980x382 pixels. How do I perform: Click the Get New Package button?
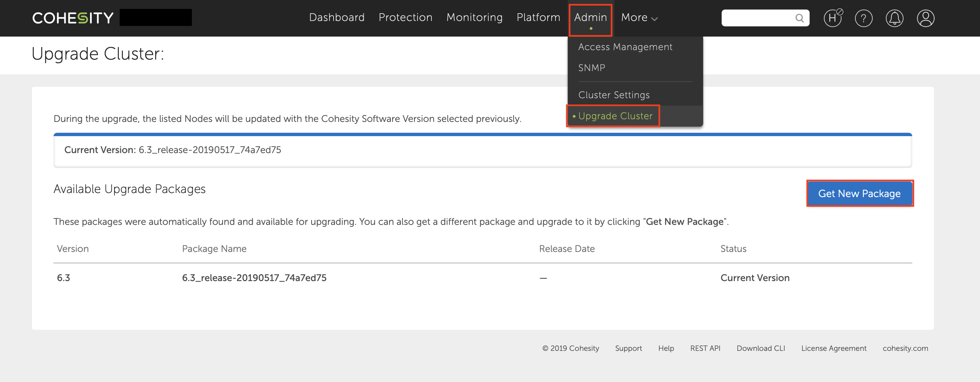(859, 193)
